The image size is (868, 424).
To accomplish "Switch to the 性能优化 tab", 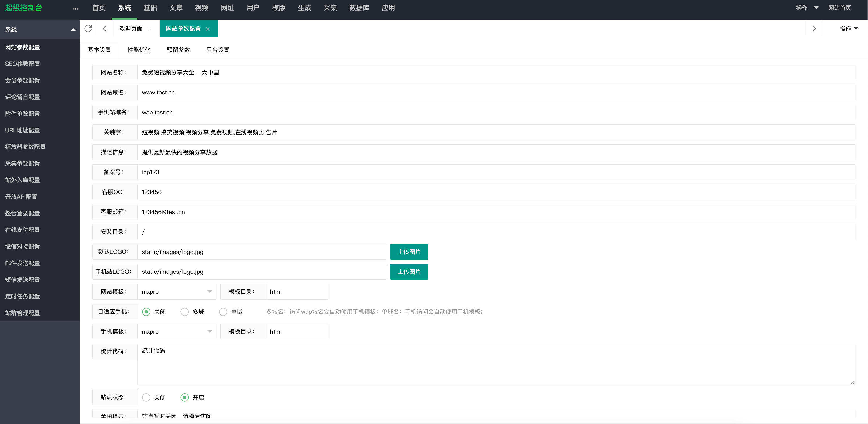I will pyautogui.click(x=139, y=50).
